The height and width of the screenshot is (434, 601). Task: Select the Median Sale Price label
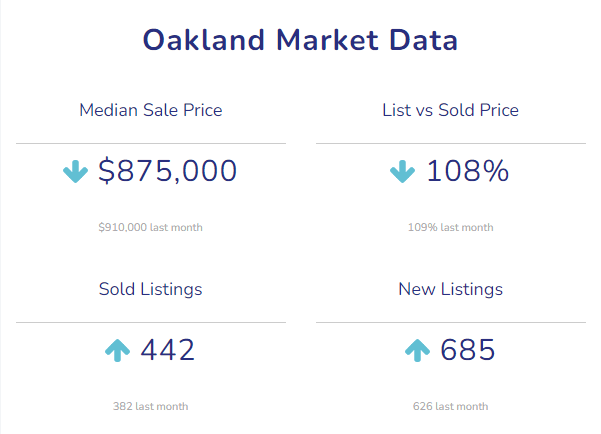coord(150,110)
